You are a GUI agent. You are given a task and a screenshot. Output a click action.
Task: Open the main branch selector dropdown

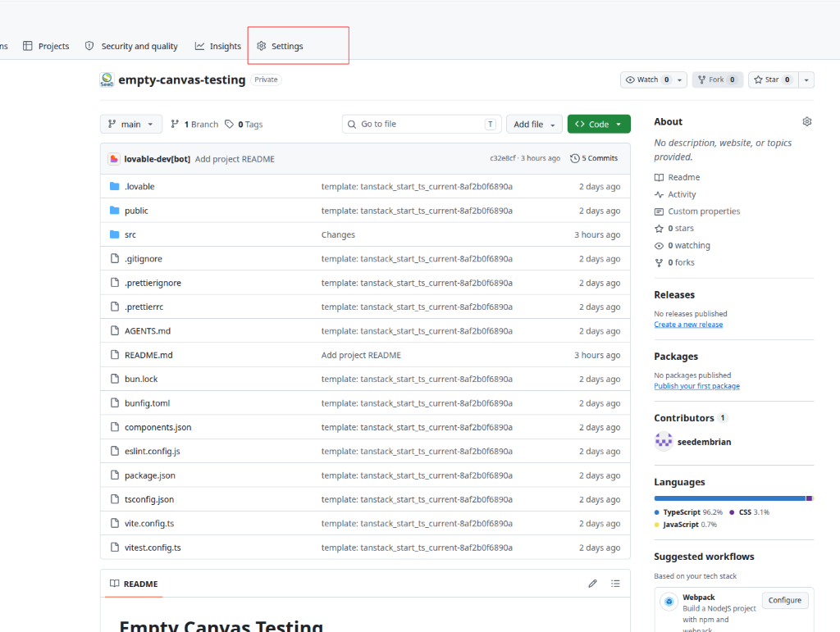[130, 124]
